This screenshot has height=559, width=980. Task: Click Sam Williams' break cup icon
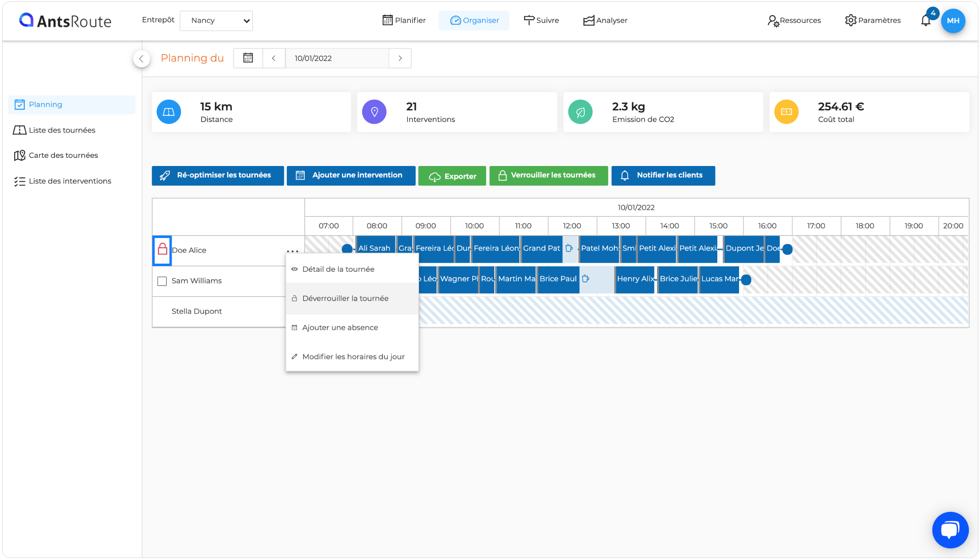(585, 279)
